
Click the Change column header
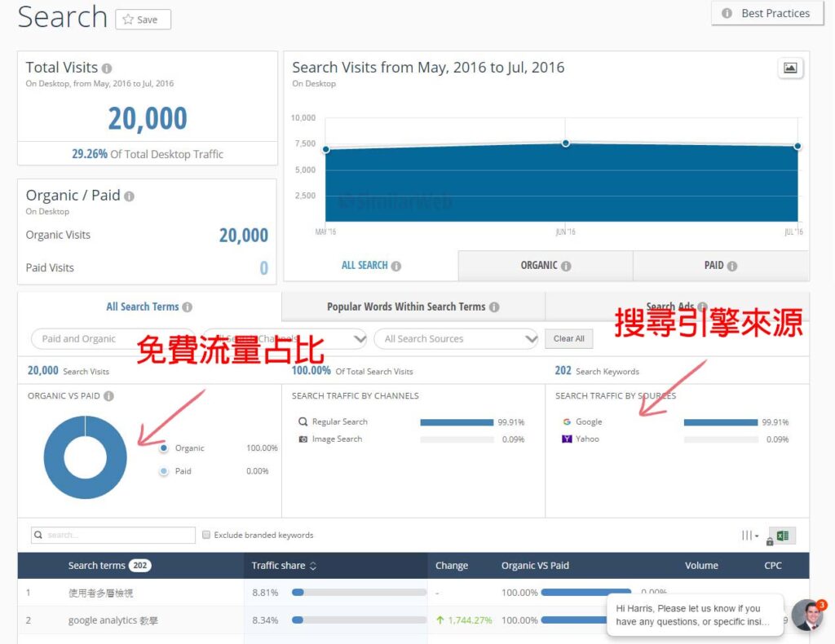point(452,566)
